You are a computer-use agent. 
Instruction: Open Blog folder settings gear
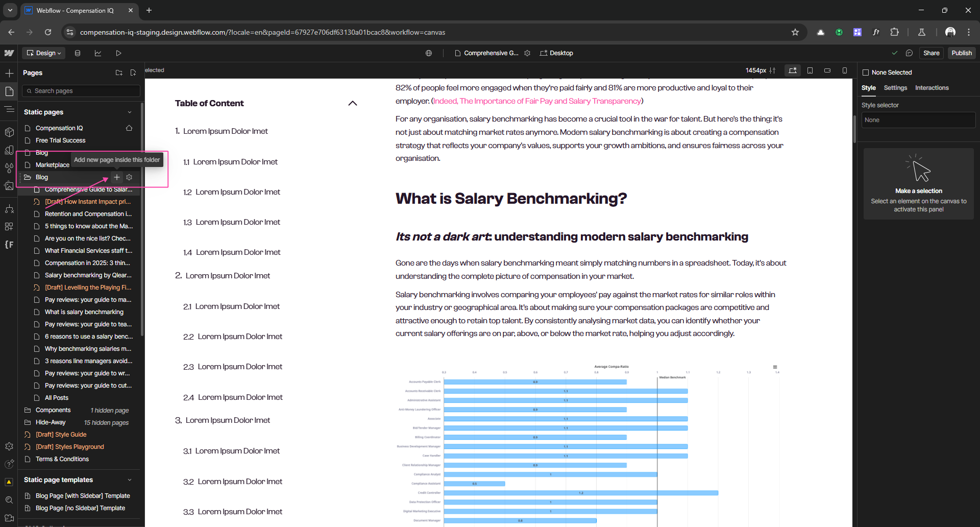click(x=130, y=177)
